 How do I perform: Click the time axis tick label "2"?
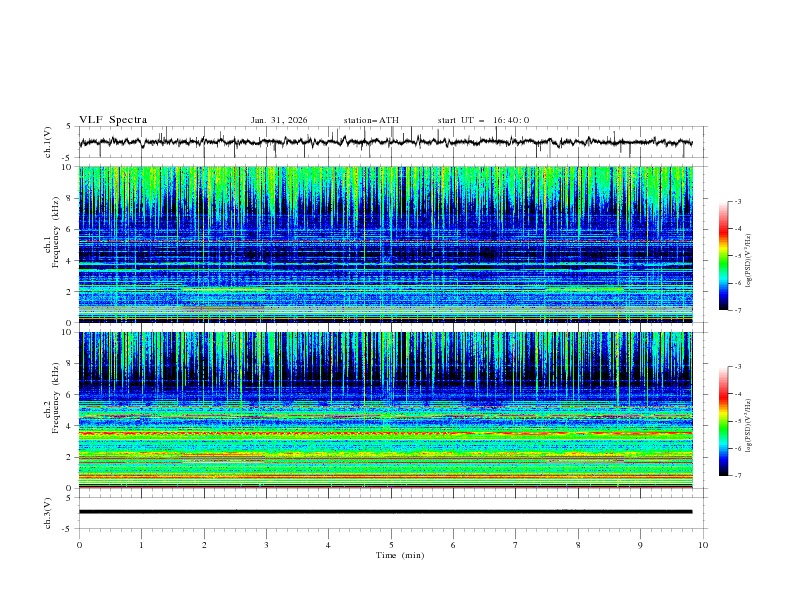[x=204, y=545]
